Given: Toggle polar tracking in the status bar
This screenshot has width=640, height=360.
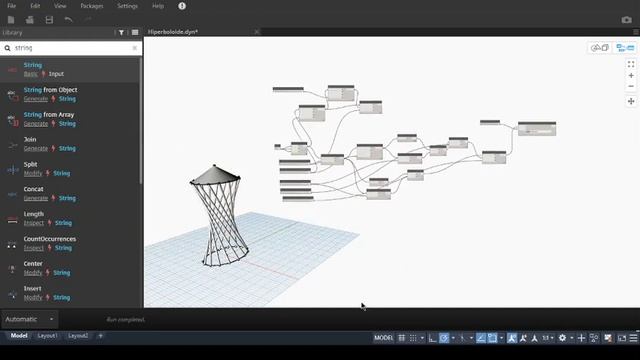Looking at the screenshot, I should pyautogui.click(x=444, y=338).
